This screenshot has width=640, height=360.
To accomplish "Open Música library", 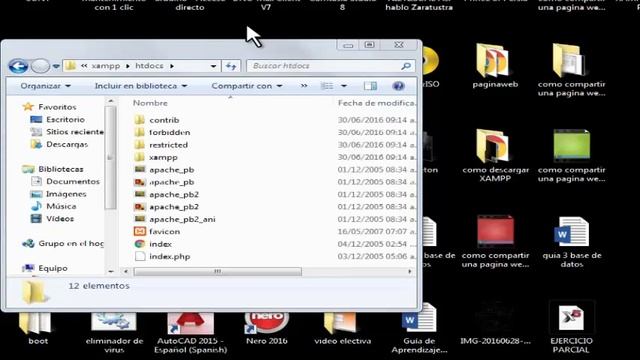I will click(x=61, y=206).
